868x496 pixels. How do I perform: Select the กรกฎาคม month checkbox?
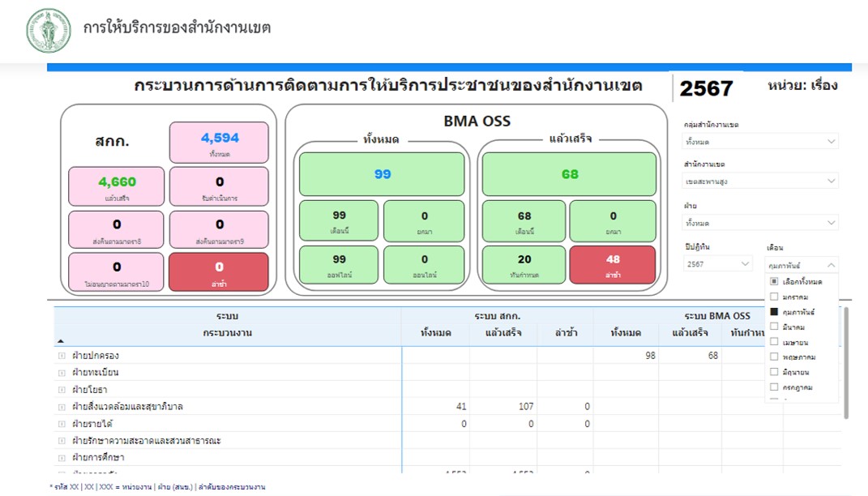tap(774, 387)
